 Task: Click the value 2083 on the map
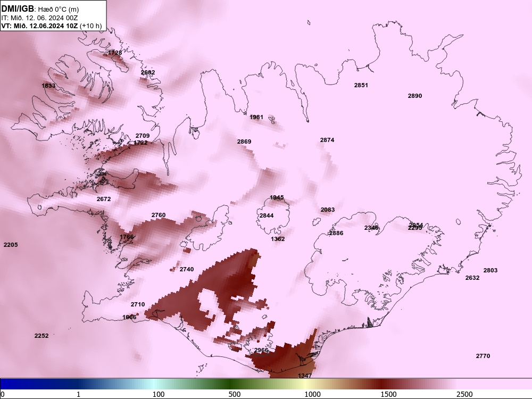pos(328,210)
